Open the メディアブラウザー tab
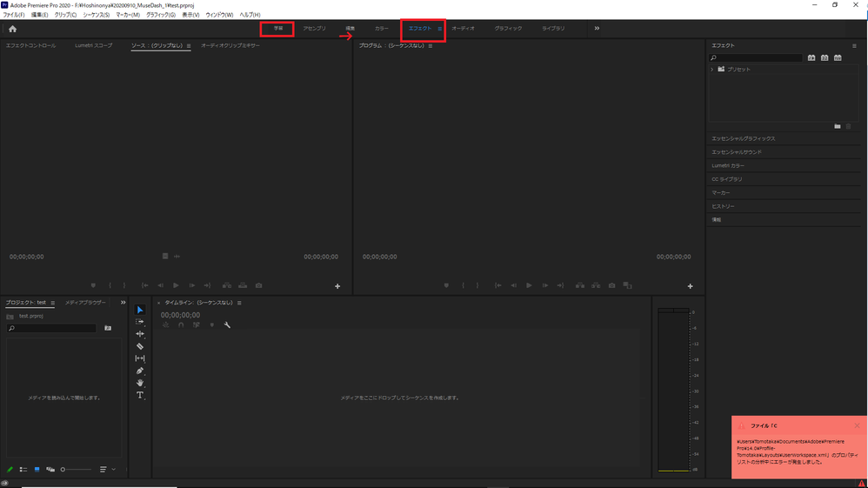 [x=85, y=303]
